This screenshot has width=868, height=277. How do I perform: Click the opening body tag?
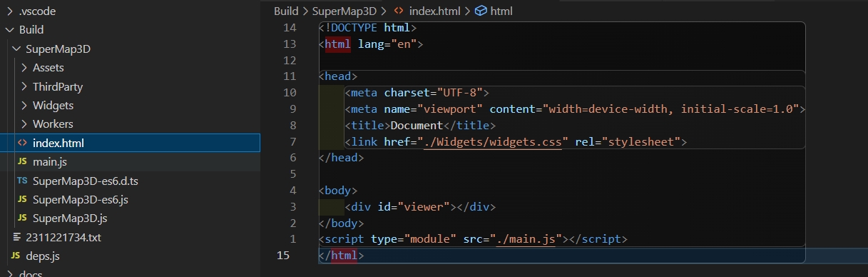tap(338, 190)
